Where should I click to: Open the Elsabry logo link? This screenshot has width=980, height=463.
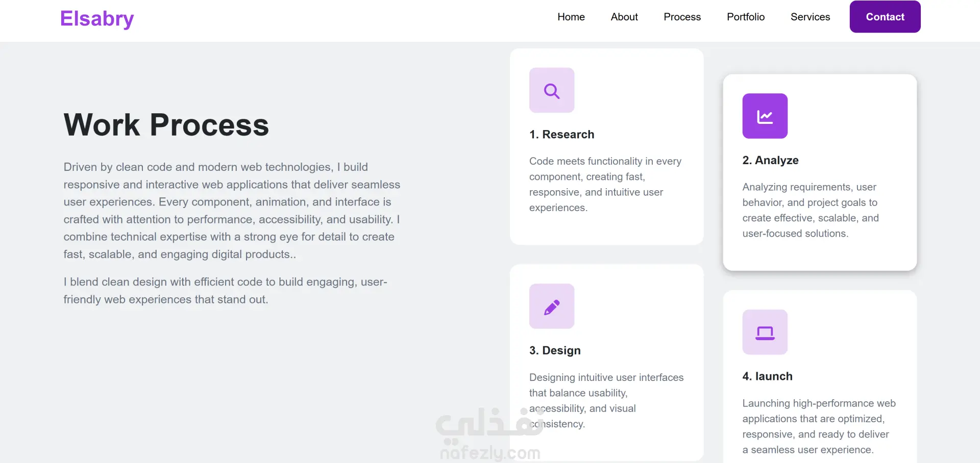pyautogui.click(x=97, y=19)
